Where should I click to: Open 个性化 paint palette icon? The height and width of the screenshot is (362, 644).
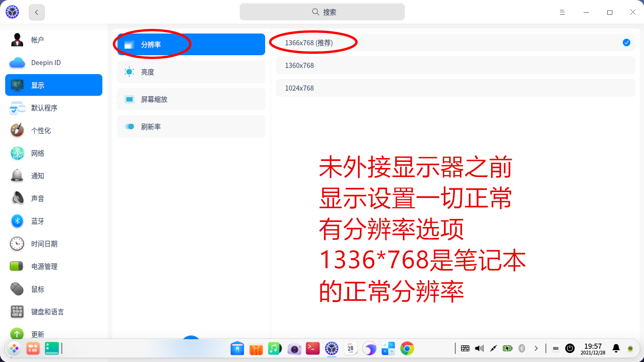[17, 130]
